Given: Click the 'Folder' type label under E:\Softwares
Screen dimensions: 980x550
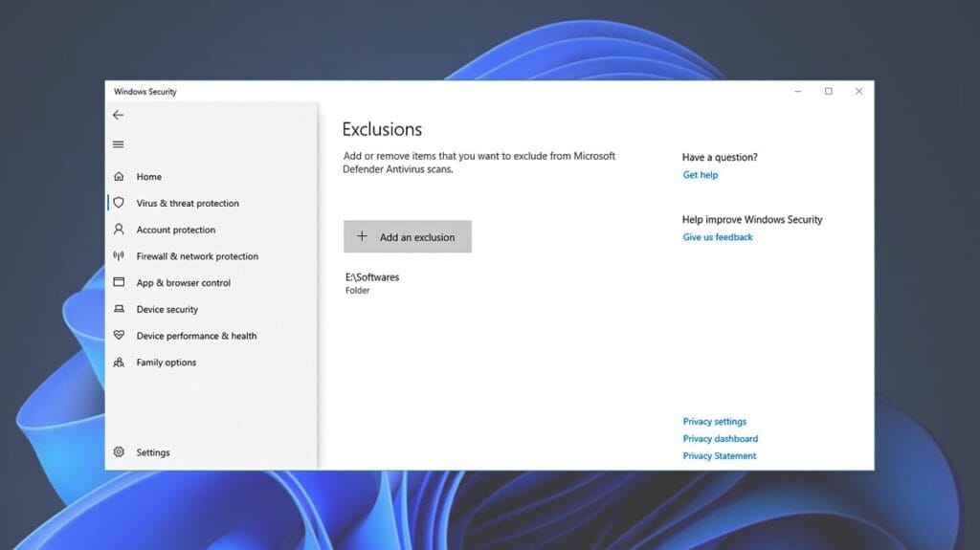Looking at the screenshot, I should pyautogui.click(x=358, y=290).
